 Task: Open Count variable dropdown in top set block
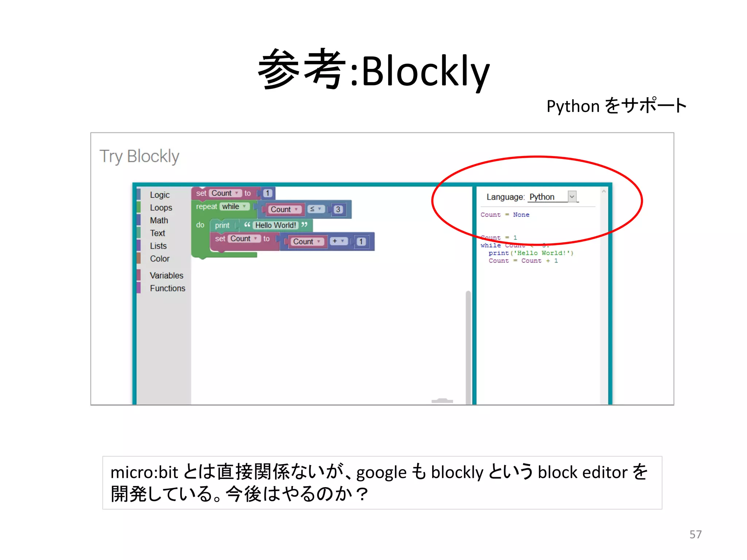(x=225, y=193)
